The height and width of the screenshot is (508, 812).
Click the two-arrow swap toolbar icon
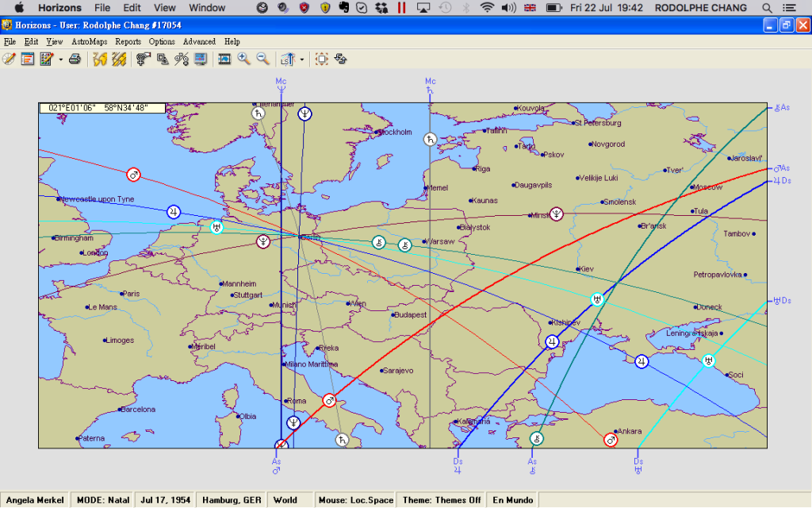click(x=340, y=59)
